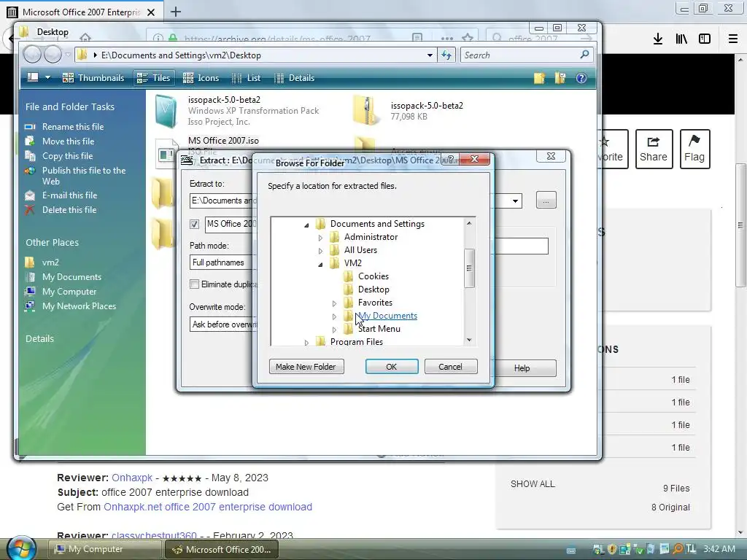Open vm2 in Other Places
Screen dimensions: 747x560
50,262
